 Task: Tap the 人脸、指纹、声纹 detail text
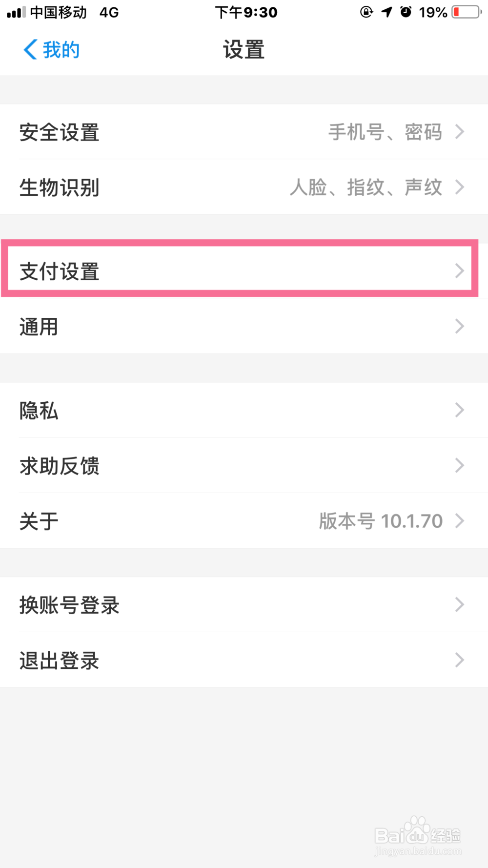[366, 187]
